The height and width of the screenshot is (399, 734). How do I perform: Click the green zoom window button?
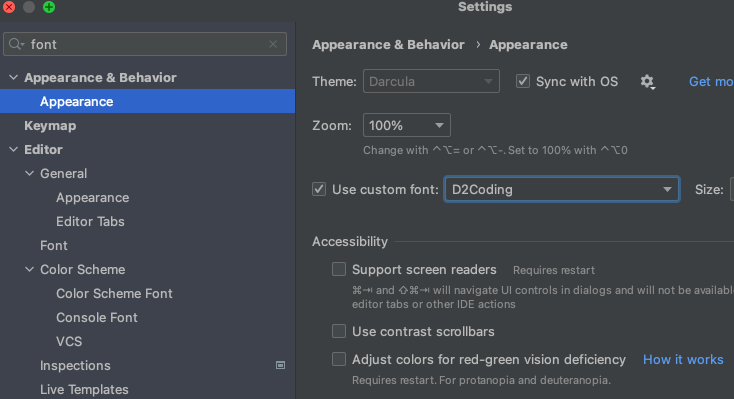49,7
